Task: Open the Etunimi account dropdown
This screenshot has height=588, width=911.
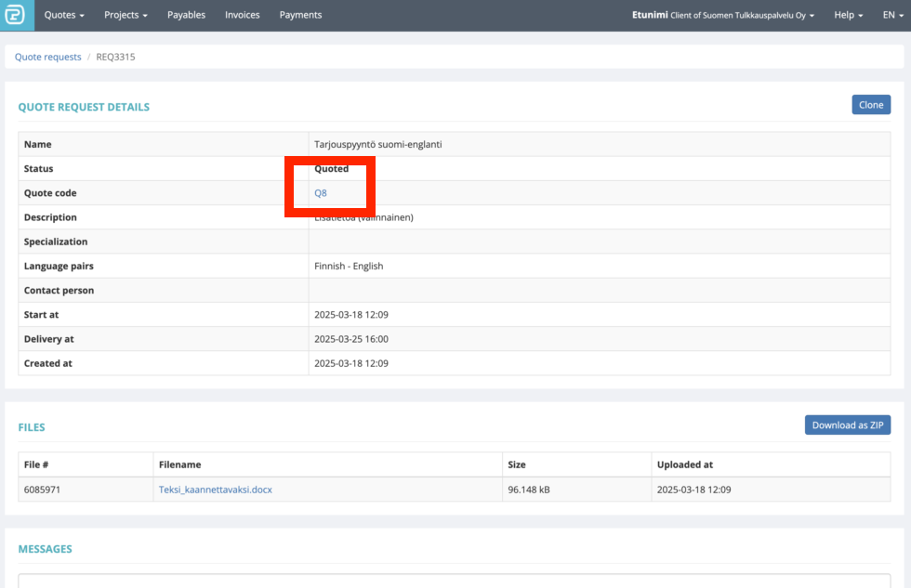Action: [x=723, y=15]
